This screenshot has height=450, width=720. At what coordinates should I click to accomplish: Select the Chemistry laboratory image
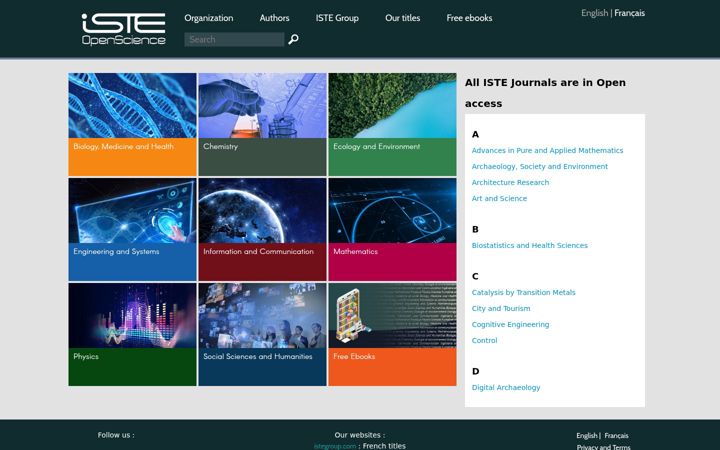coord(262,106)
